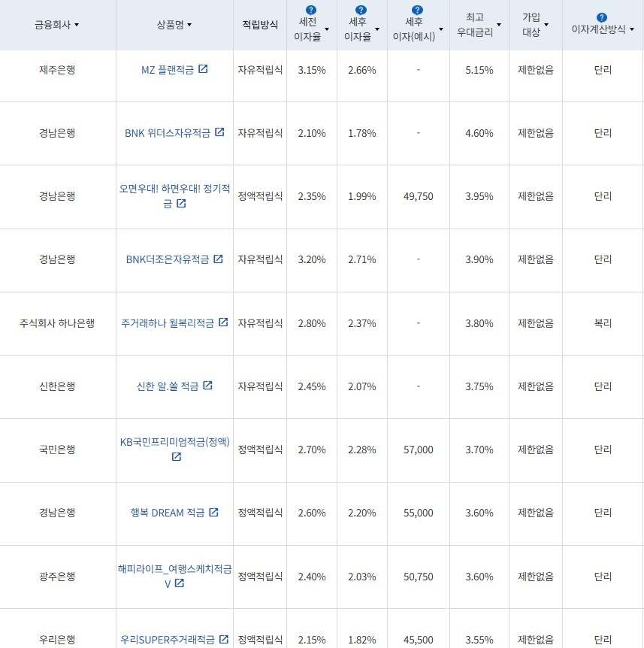Click the external link icon beside BNK 위더스자유적금
The width and height of the screenshot is (644, 648).
(x=219, y=132)
